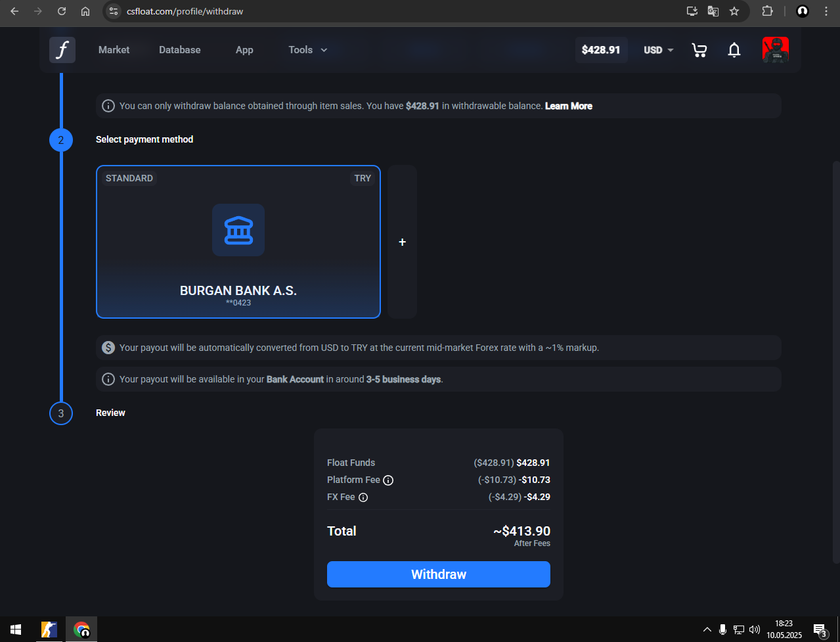Open the Database page
The image size is (840, 642).
coord(180,50)
